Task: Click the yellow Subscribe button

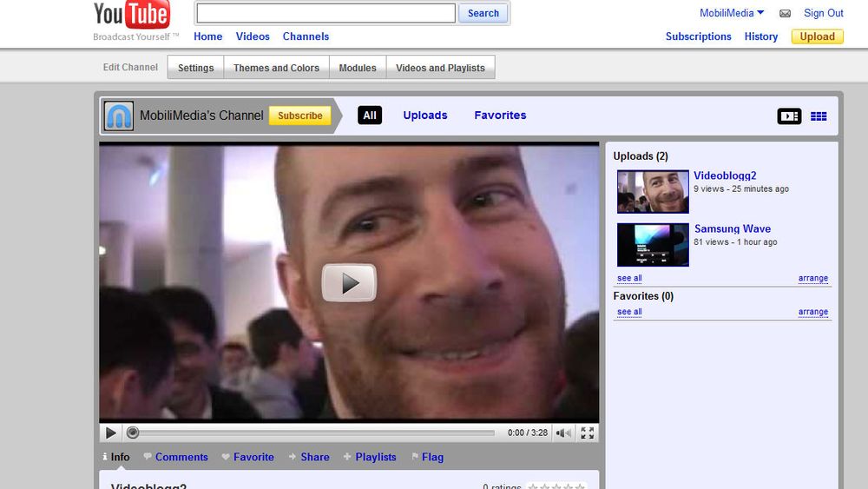Action: point(300,116)
